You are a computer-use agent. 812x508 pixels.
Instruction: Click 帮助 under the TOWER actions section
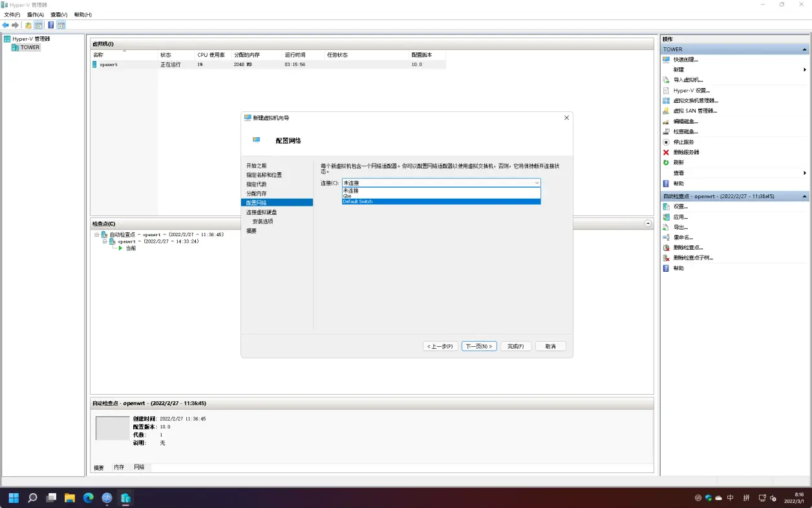pyautogui.click(x=678, y=184)
